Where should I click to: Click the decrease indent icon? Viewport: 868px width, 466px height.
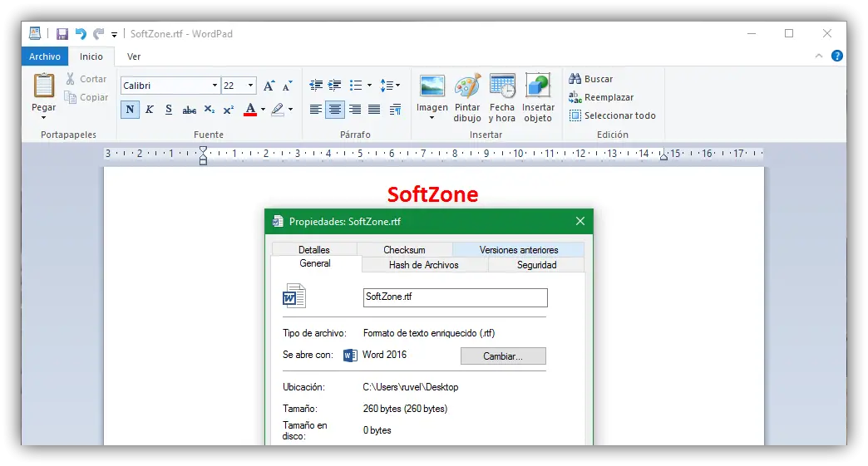(316, 85)
